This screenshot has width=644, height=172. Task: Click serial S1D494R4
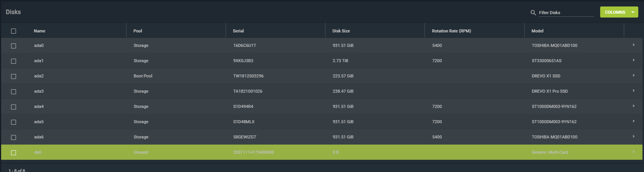[243, 106]
